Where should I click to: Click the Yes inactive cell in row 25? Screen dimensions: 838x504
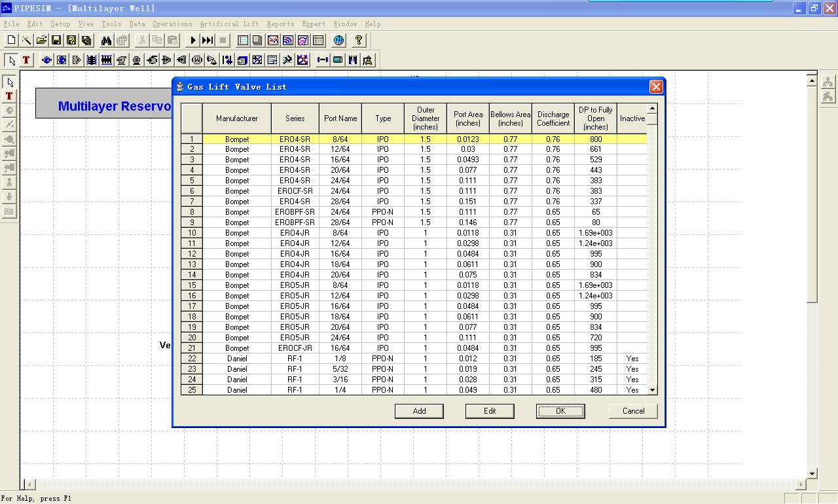[632, 390]
